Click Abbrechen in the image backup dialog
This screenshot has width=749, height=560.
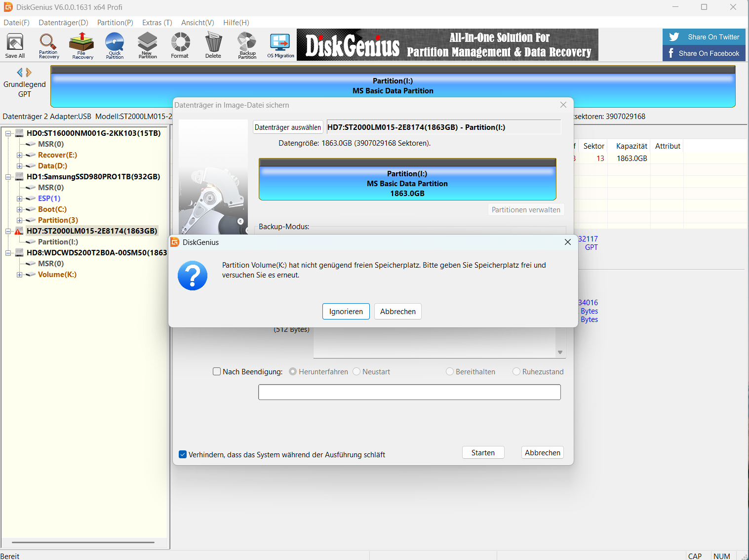coord(543,452)
